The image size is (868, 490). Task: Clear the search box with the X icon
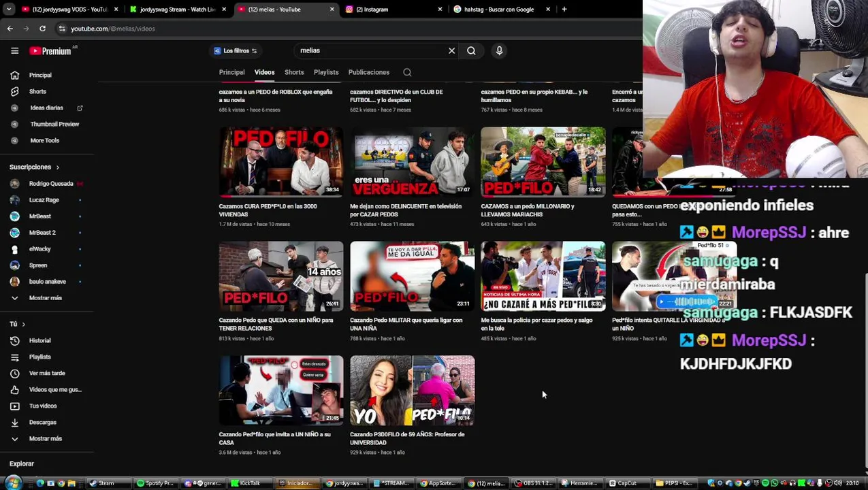pos(451,50)
